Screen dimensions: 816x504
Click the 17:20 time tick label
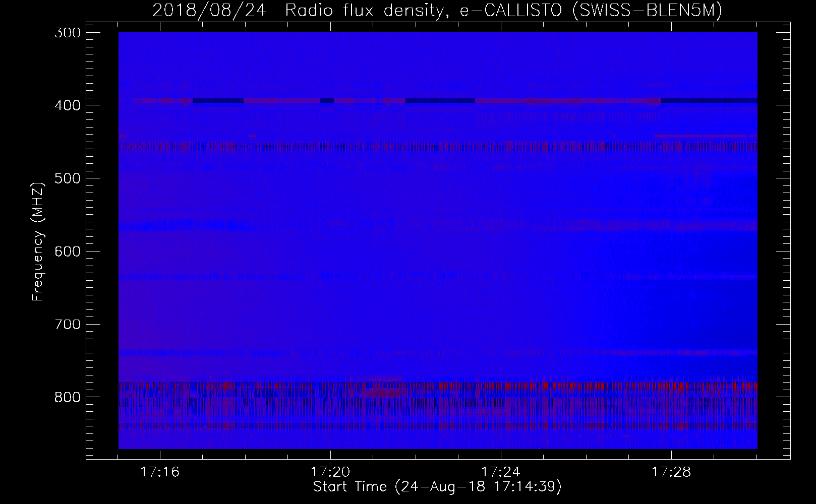[331, 472]
